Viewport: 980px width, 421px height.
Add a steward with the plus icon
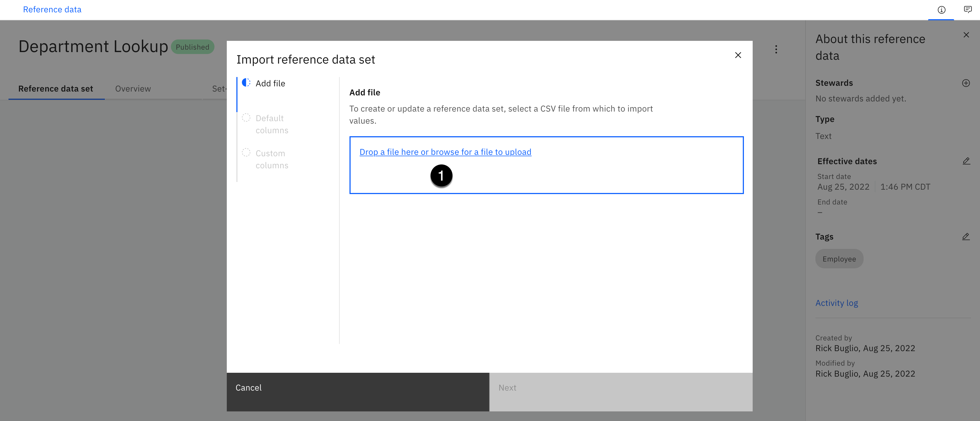(965, 83)
